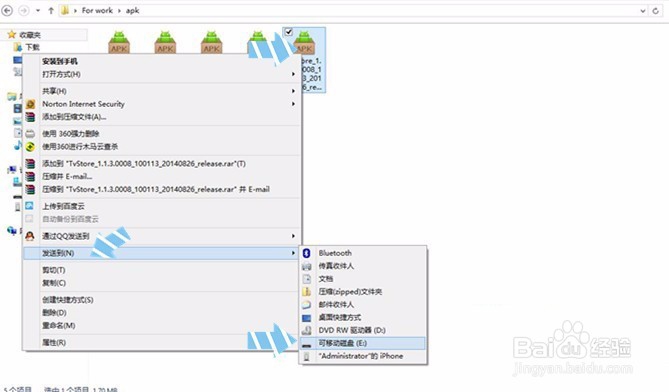
Task: Click 360 shredder icon for 强力删除
Action: pos(30,134)
